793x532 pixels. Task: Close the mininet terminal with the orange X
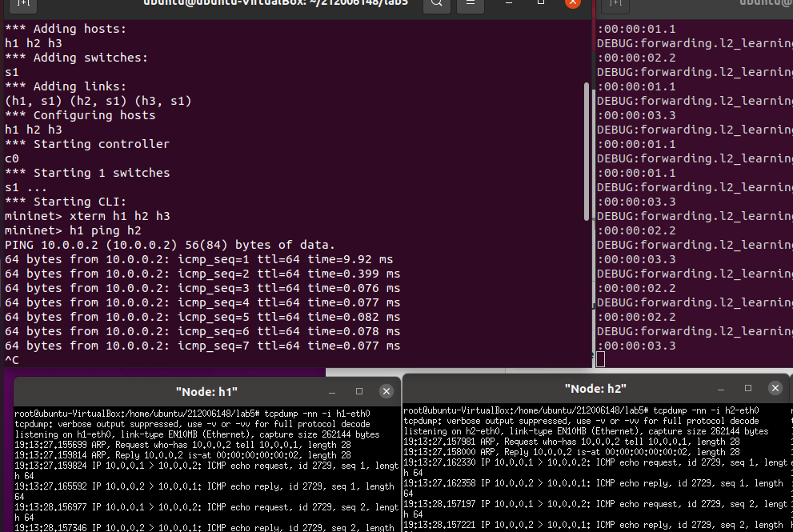tap(572, 2)
